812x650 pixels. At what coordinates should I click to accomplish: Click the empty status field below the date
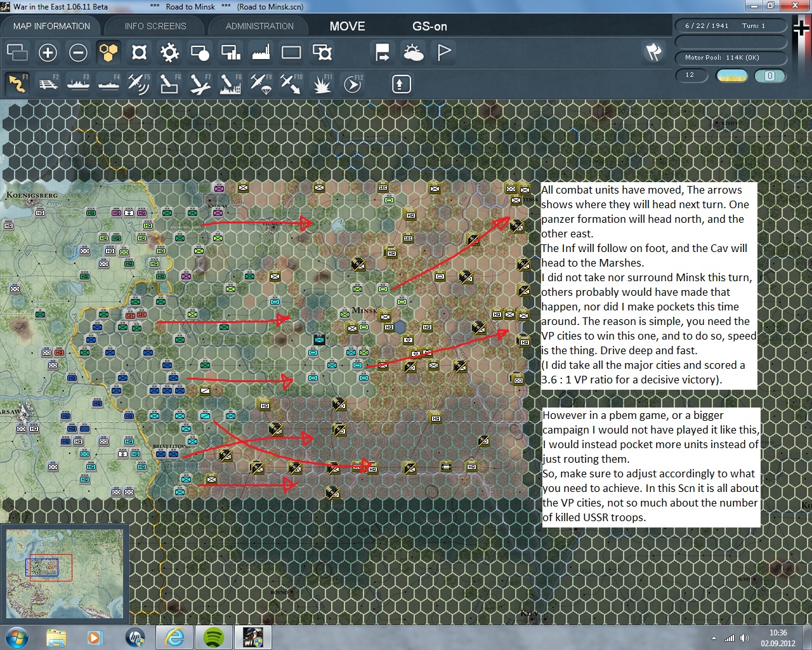coord(730,42)
